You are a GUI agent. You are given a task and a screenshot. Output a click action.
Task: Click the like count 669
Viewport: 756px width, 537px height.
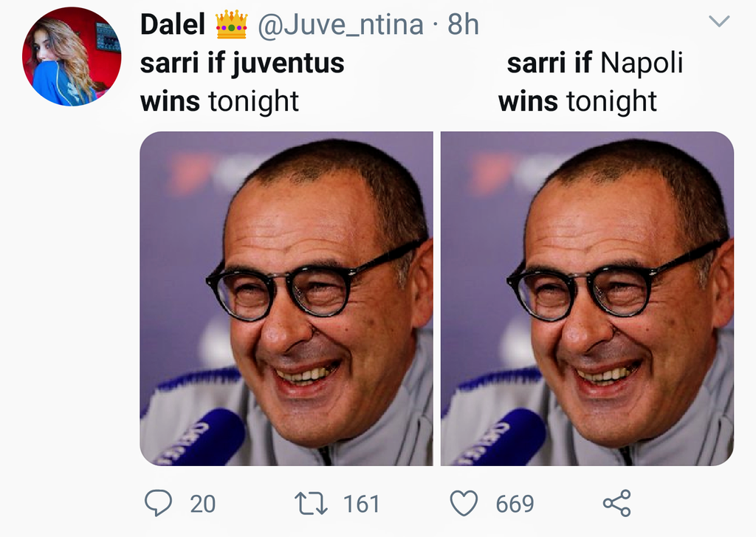click(x=515, y=504)
